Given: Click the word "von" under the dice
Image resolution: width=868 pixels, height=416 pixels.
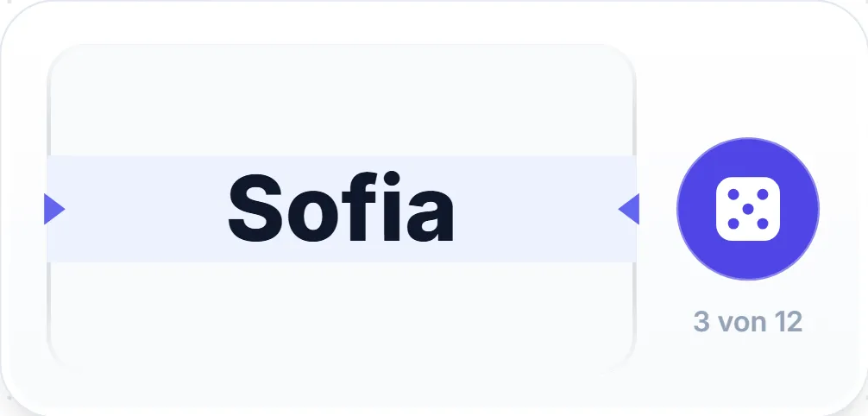Looking at the screenshot, I should coord(742,324).
